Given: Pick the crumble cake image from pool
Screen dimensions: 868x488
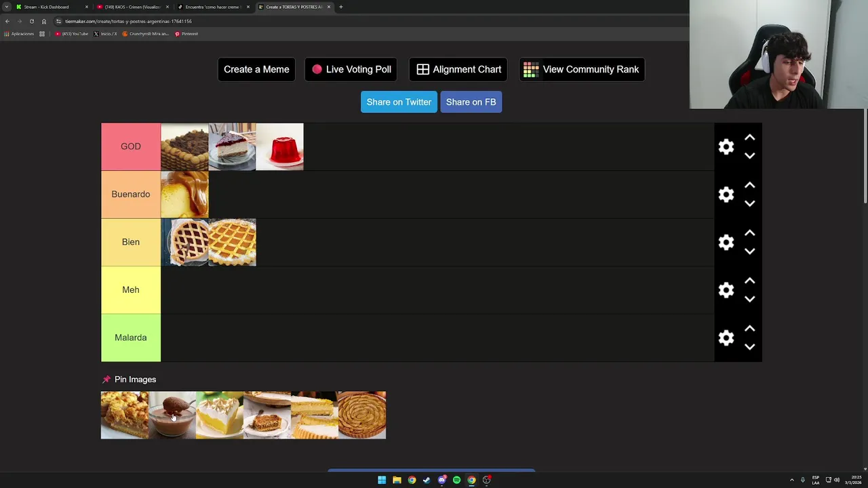Looking at the screenshot, I should coord(125,415).
